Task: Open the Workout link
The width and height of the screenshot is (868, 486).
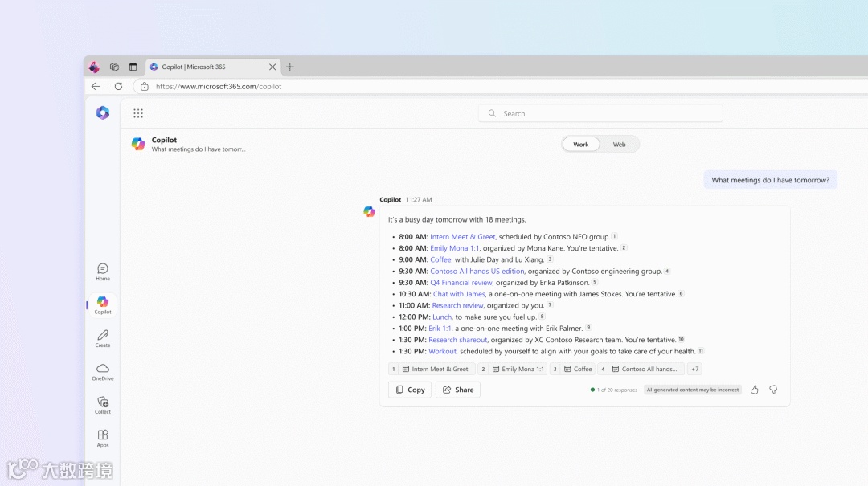Action: (x=442, y=352)
